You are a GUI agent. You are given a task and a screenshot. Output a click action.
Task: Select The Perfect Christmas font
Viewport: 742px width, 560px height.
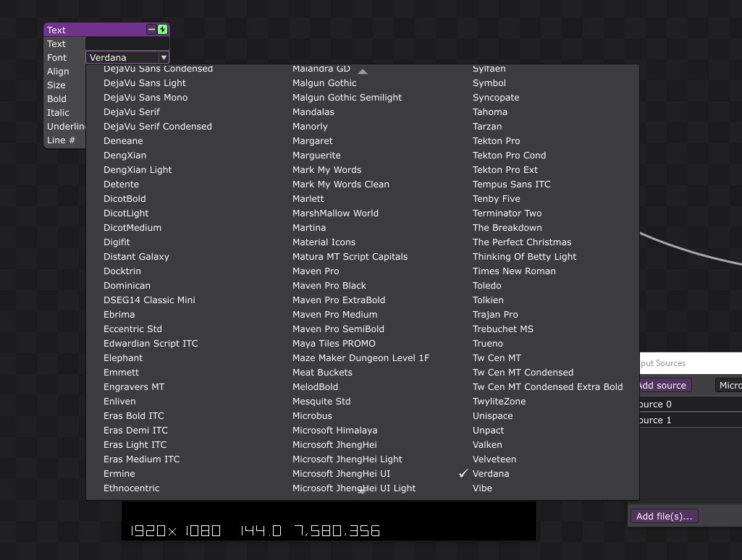tap(521, 242)
